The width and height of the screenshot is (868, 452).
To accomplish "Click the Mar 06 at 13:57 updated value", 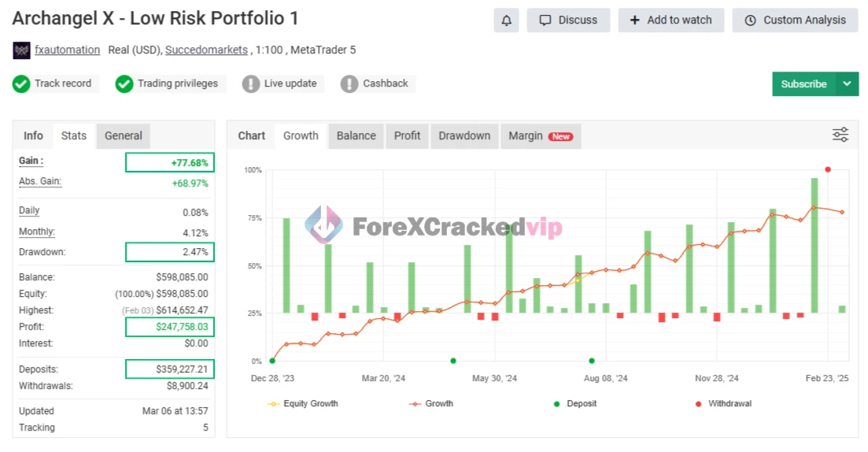I will pyautogui.click(x=175, y=411).
